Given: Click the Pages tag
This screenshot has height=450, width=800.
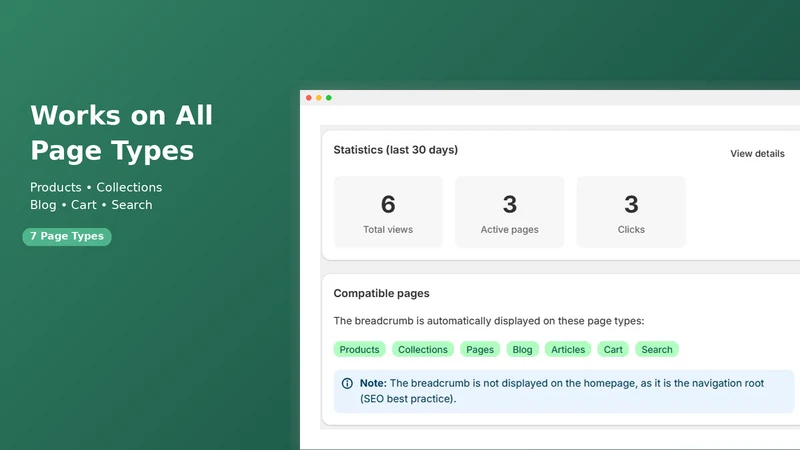Looking at the screenshot, I should [480, 349].
